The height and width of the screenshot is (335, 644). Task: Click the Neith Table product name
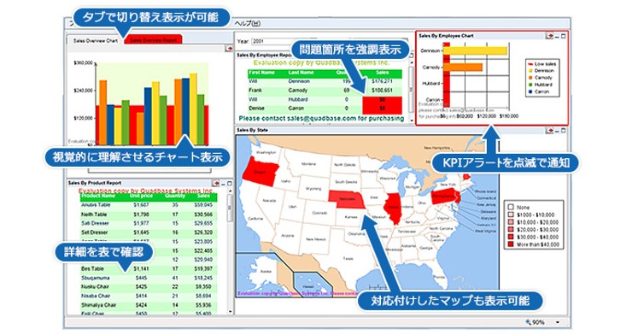[x=94, y=215]
